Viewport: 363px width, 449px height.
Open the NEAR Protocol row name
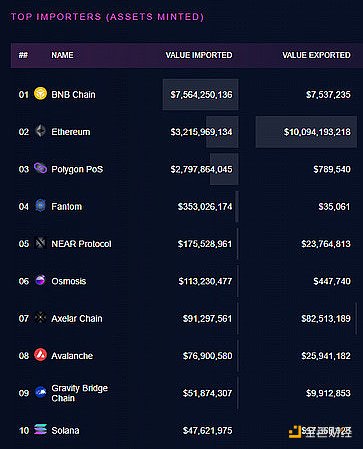coord(81,244)
